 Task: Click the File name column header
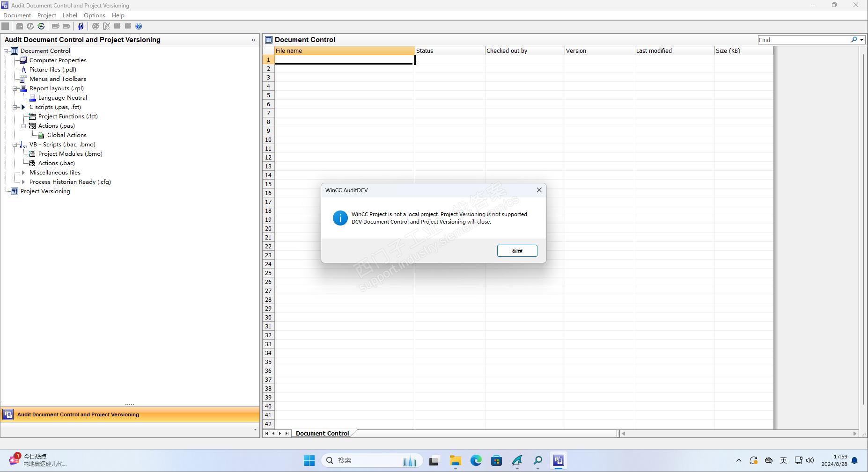point(345,51)
